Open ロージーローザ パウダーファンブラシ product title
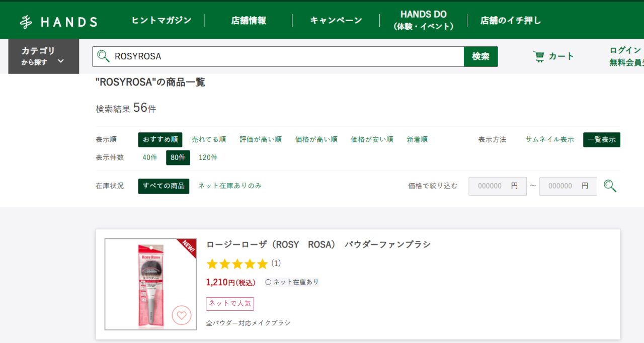Image resolution: width=644 pixels, height=343 pixels. [318, 245]
